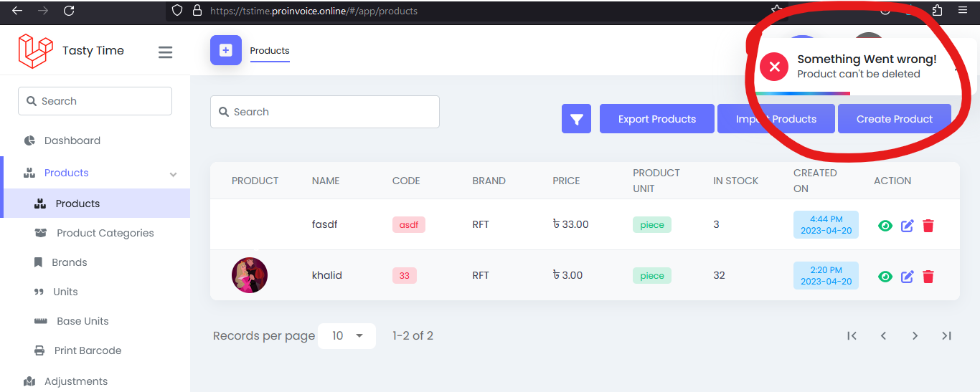Open Product Categories in the sidebar
Viewport: 980px width, 392px height.
pyautogui.click(x=105, y=233)
